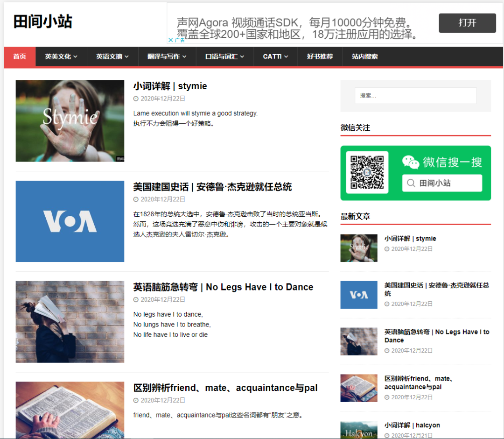Image resolution: width=504 pixels, height=439 pixels.
Task: Click the 广告 ad label
Action: pyautogui.click(x=180, y=40)
